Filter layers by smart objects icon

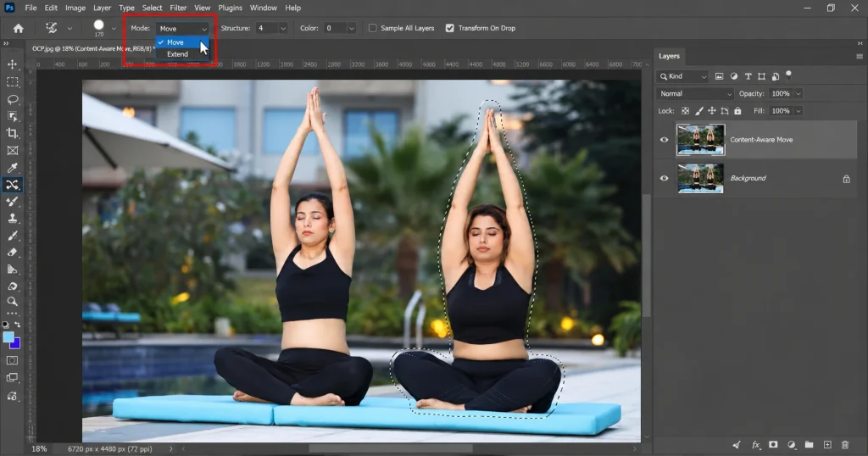pos(776,76)
